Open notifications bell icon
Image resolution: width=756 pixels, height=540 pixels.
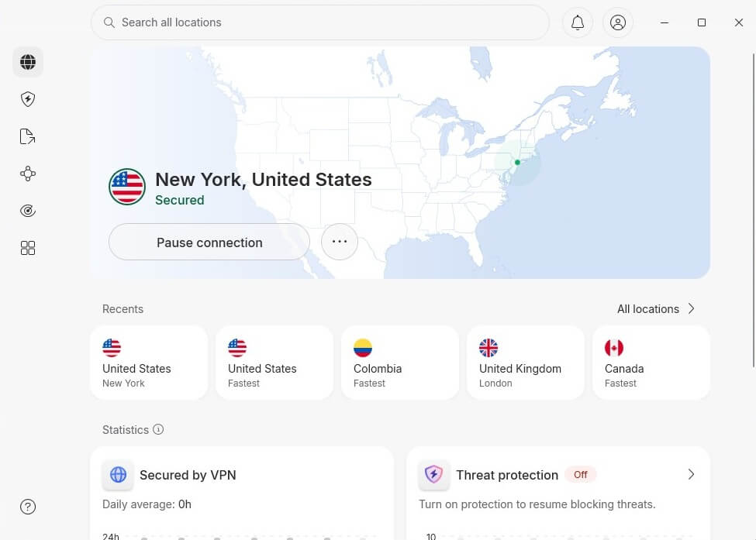[x=578, y=22]
